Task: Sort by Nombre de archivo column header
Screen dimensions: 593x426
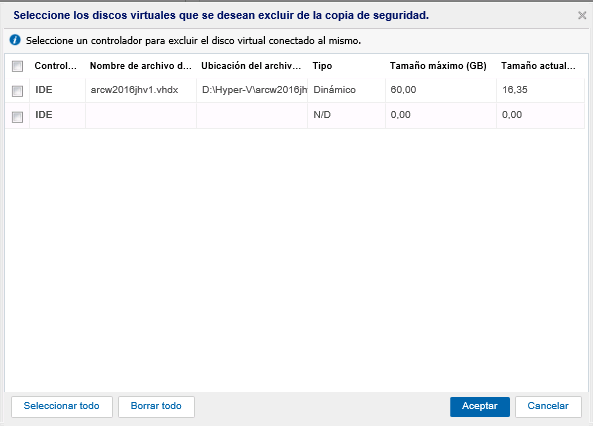Action: click(141, 66)
